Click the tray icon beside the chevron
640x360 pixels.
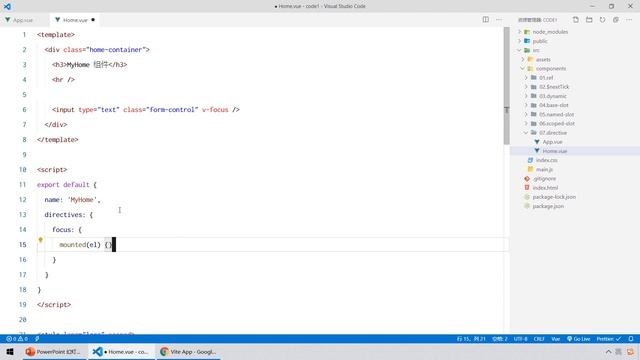(619, 351)
